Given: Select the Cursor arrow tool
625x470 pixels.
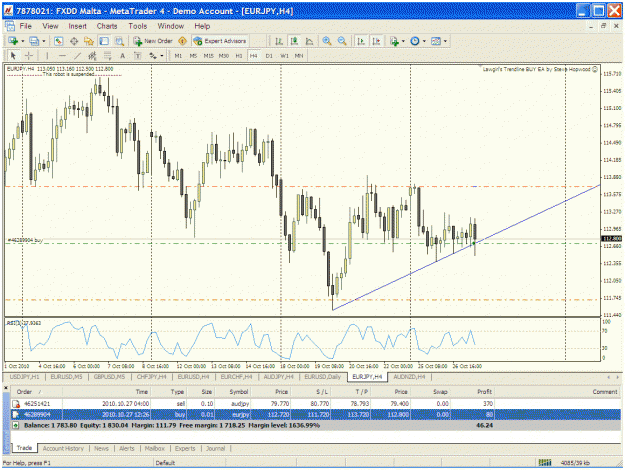Looking at the screenshot, I should [x=13, y=56].
